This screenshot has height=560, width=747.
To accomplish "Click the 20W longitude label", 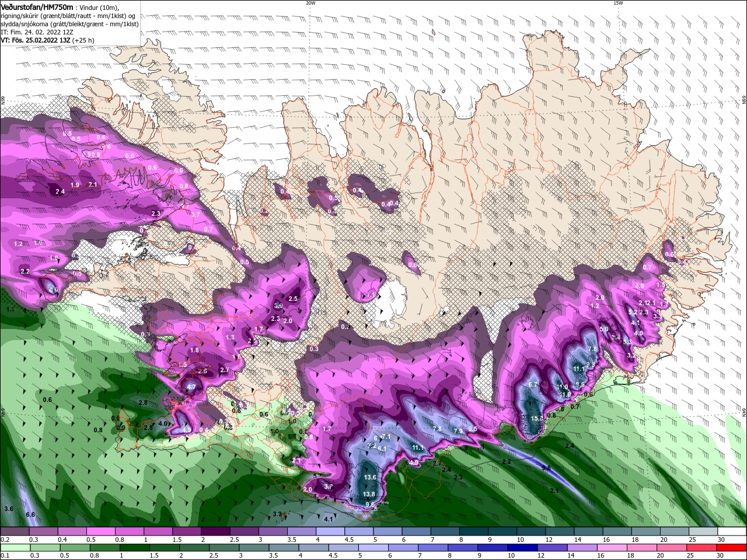I will (310, 3).
